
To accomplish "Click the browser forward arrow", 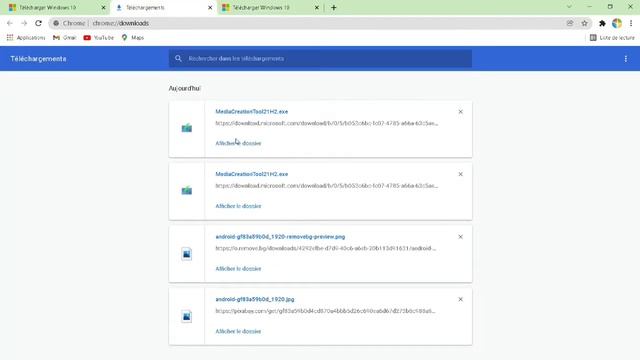I will (24, 23).
